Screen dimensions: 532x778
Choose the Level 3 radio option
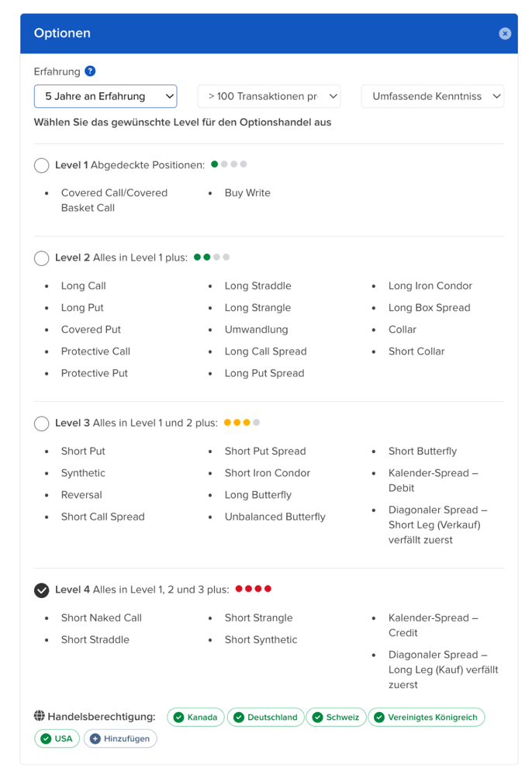pyautogui.click(x=42, y=424)
